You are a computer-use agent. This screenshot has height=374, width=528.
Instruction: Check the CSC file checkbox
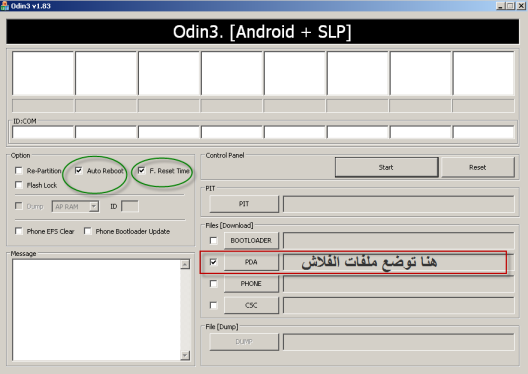pyautogui.click(x=213, y=305)
